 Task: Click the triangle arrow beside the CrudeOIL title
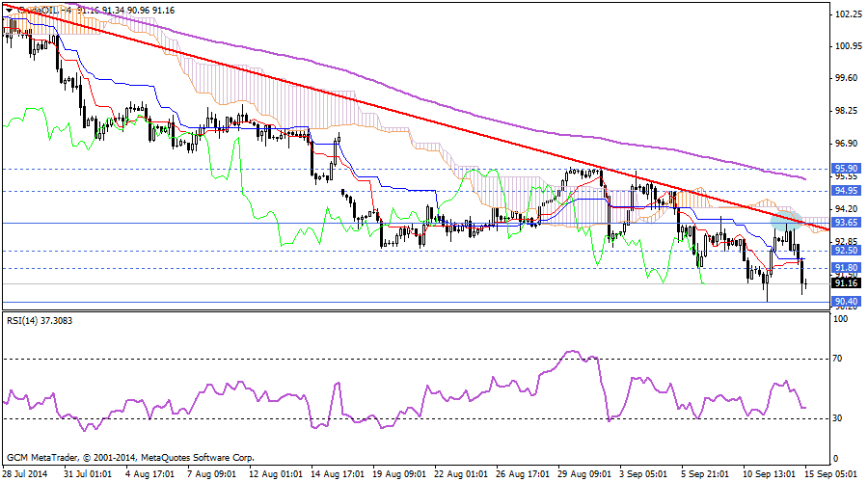coord(10,9)
